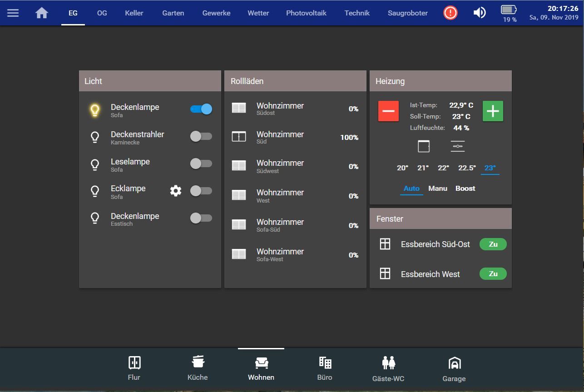Open the Wetter tab
The width and height of the screenshot is (584, 392).
[x=258, y=13]
